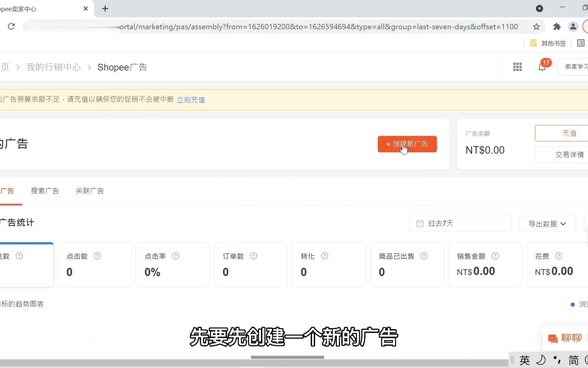Select the 销售金额 metric card
The width and height of the screenshot is (588, 368).
pyautogui.click(x=485, y=265)
